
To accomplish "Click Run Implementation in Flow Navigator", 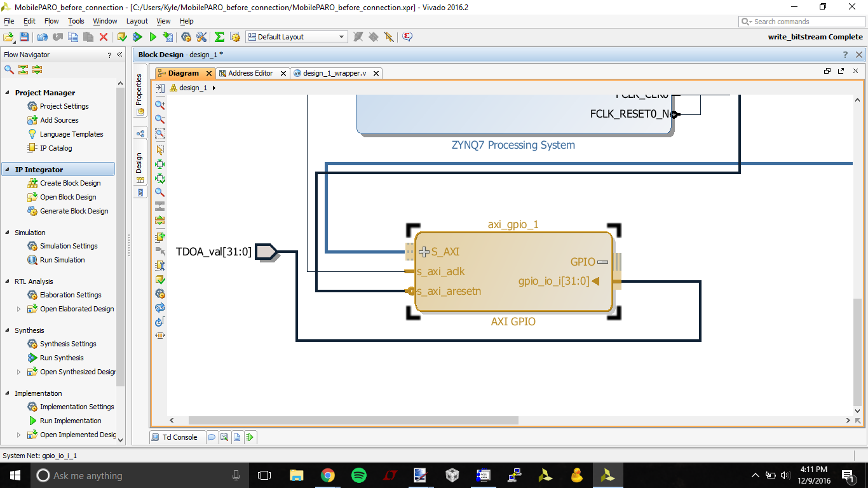I will (71, 421).
